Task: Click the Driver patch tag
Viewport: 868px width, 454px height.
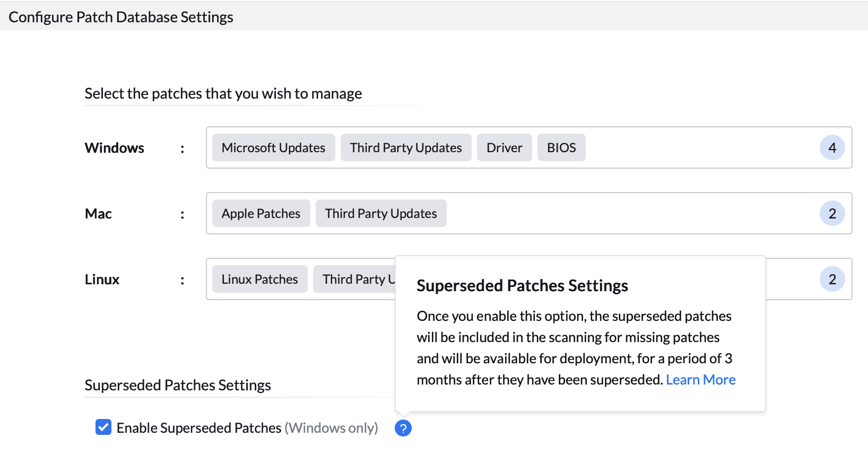Action: point(504,147)
